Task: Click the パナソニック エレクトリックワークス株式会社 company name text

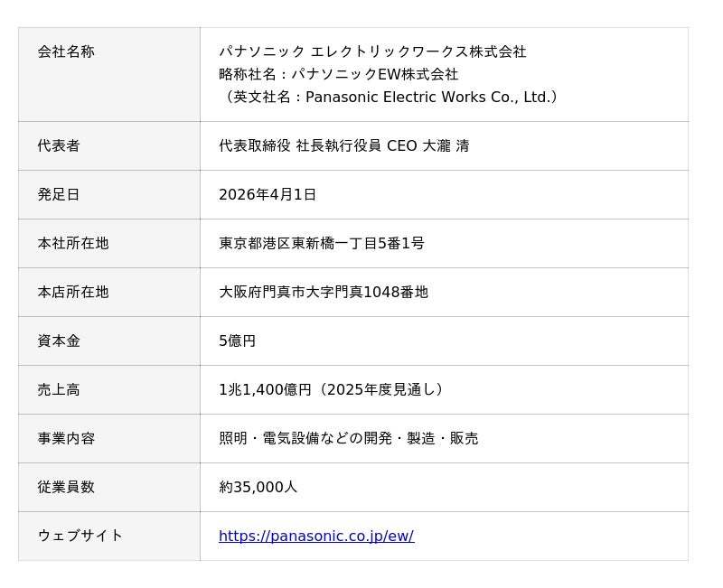Action: tap(372, 51)
